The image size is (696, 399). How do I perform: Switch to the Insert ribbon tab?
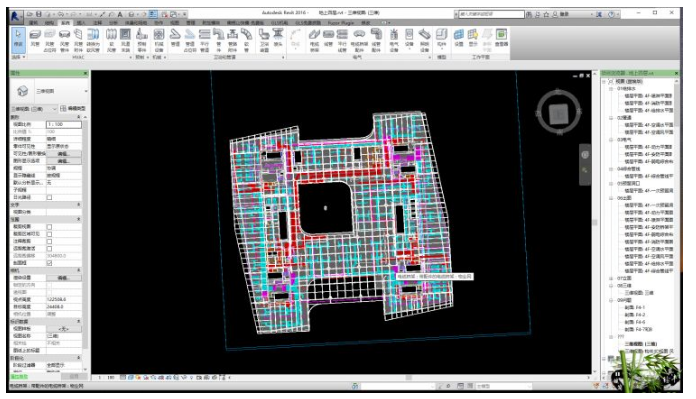[x=81, y=23]
